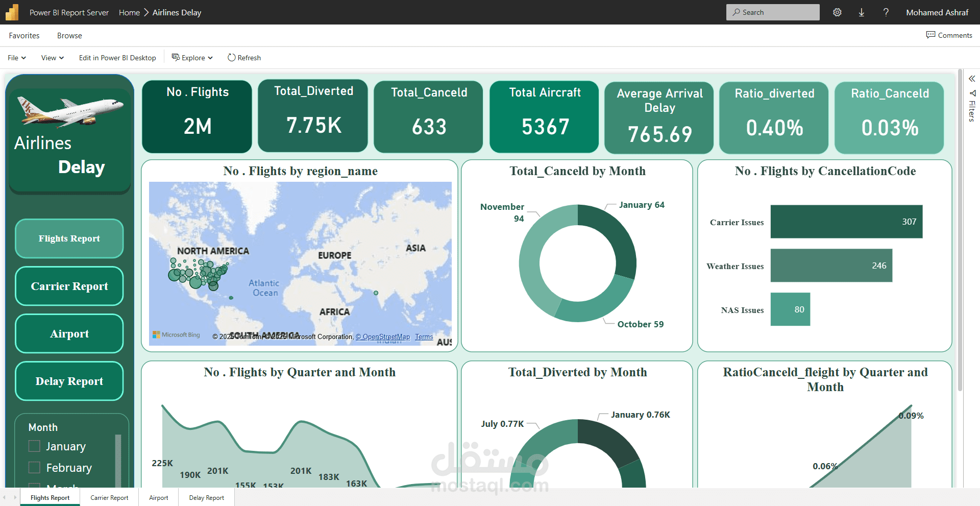The image size is (980, 506).
Task: Open the settings gear icon
Action: tap(837, 12)
